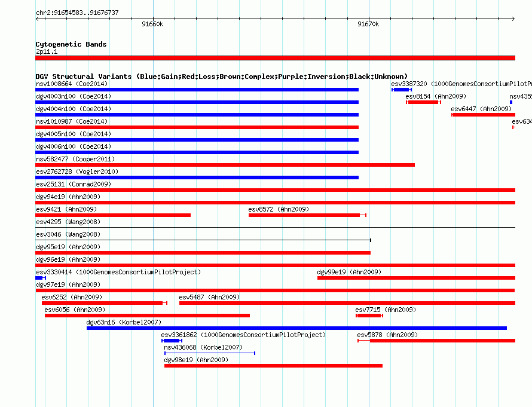Select the dgv4003n100 (Coe2014) blue gain bar

[197, 102]
